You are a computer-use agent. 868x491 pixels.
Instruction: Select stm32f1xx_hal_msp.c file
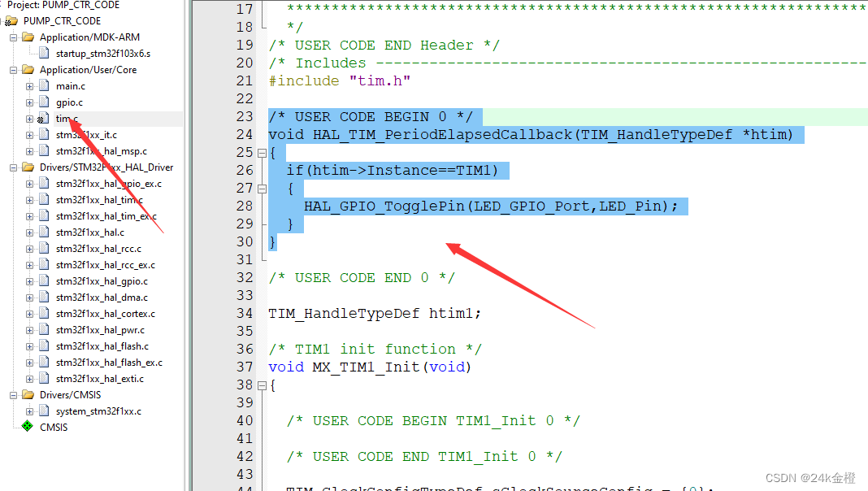(x=102, y=151)
